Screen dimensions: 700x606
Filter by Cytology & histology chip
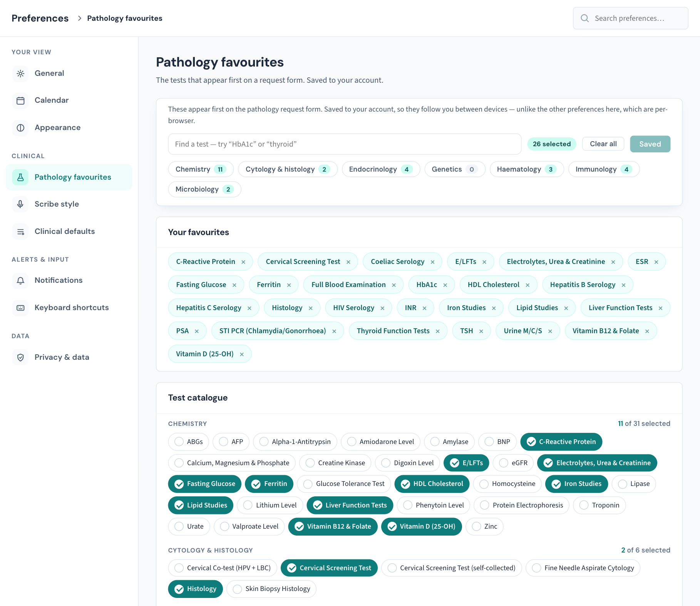click(288, 169)
